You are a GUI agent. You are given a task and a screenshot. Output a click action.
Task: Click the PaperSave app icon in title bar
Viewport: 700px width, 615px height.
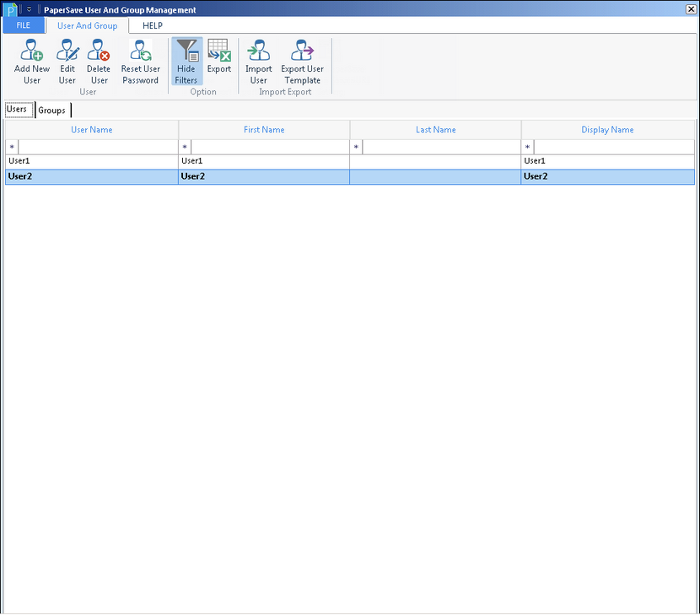[x=10, y=10]
